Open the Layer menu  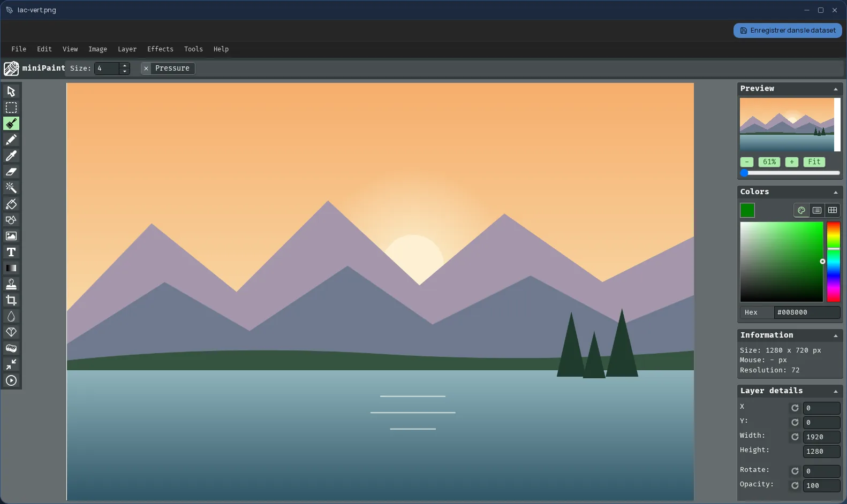tap(127, 49)
